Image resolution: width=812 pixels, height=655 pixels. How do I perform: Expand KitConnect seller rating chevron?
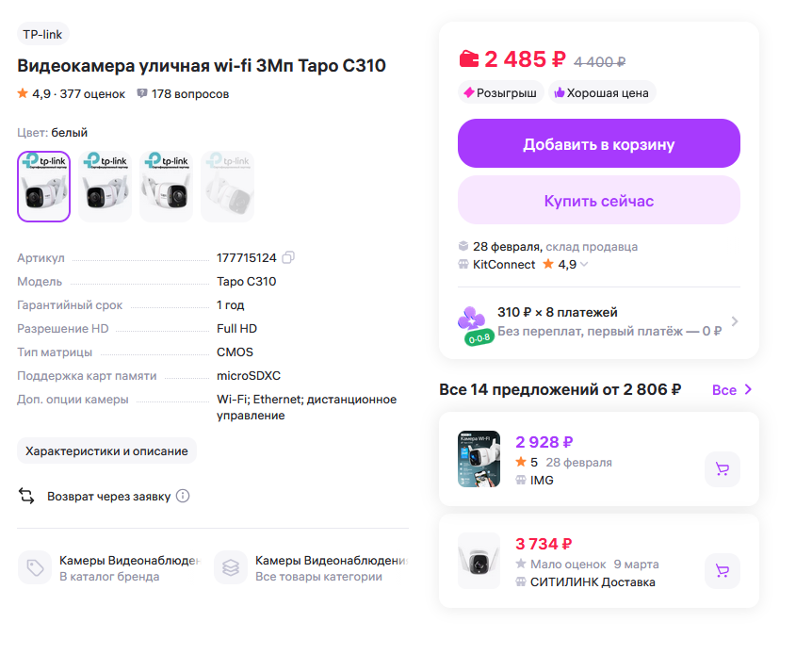[x=584, y=265]
